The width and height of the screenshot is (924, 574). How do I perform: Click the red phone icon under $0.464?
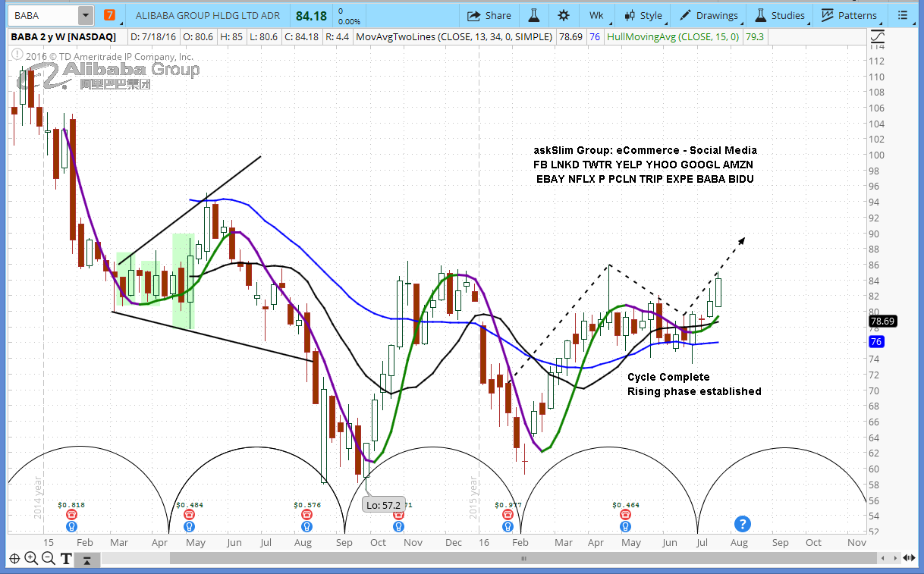(x=626, y=515)
